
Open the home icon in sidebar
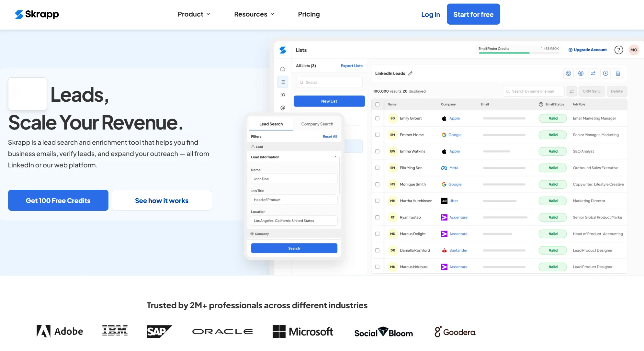[x=283, y=69]
